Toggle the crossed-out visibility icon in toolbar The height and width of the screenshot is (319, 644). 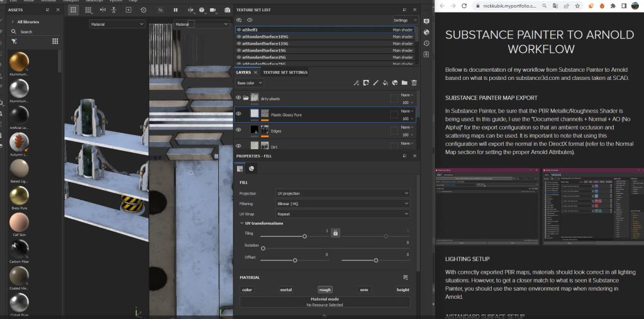click(160, 10)
